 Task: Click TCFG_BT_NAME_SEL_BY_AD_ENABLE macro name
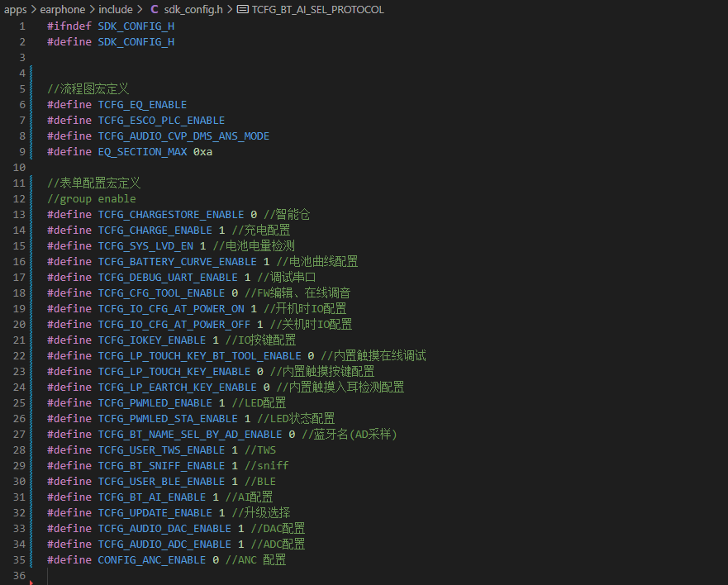[x=190, y=435]
